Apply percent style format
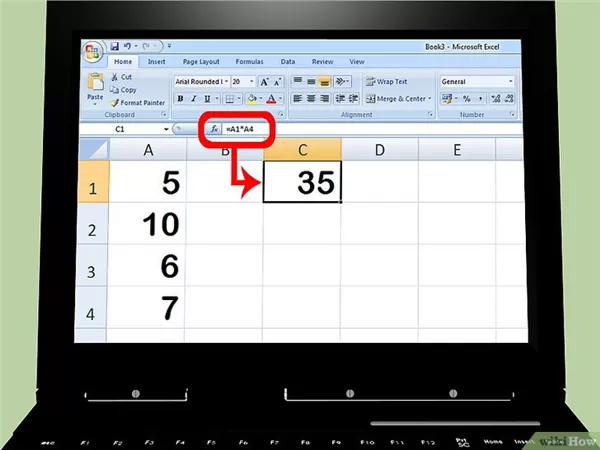600x450 pixels. pos(466,99)
